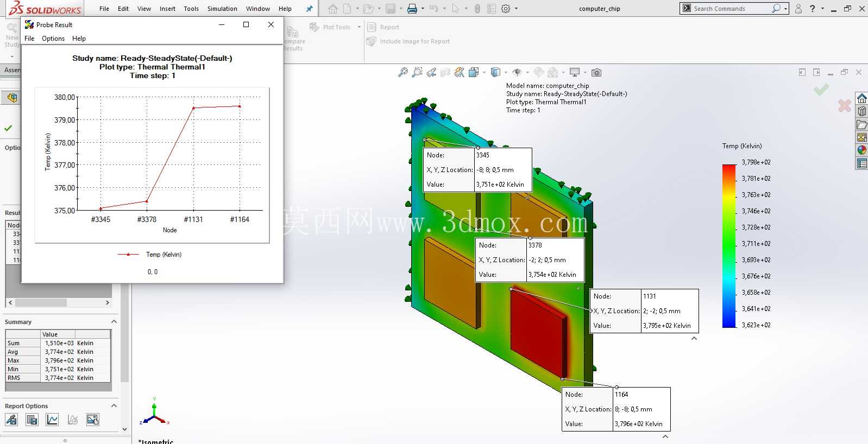
Task: Open the Tools menu
Action: (191, 9)
